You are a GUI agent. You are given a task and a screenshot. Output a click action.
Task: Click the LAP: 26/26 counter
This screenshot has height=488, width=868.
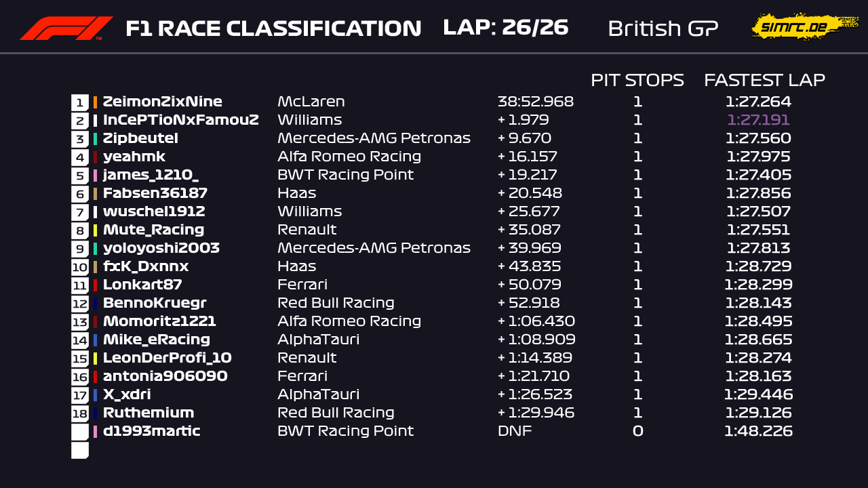(505, 28)
